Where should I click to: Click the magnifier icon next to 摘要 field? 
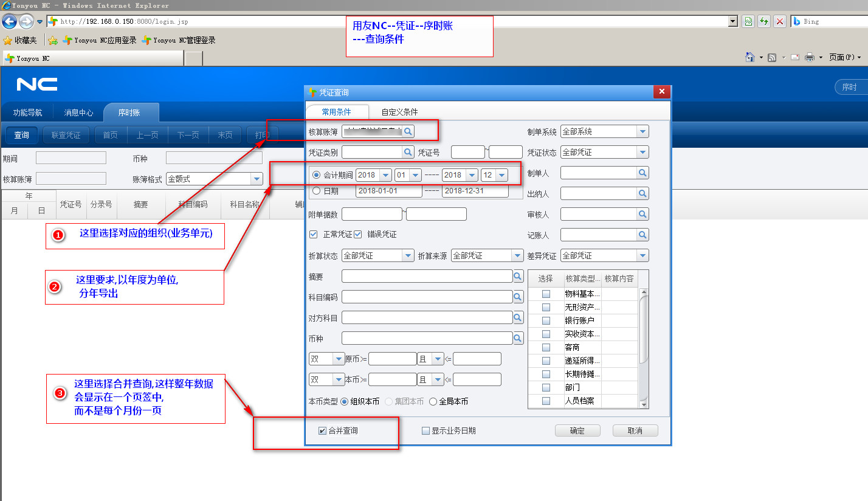coord(518,277)
